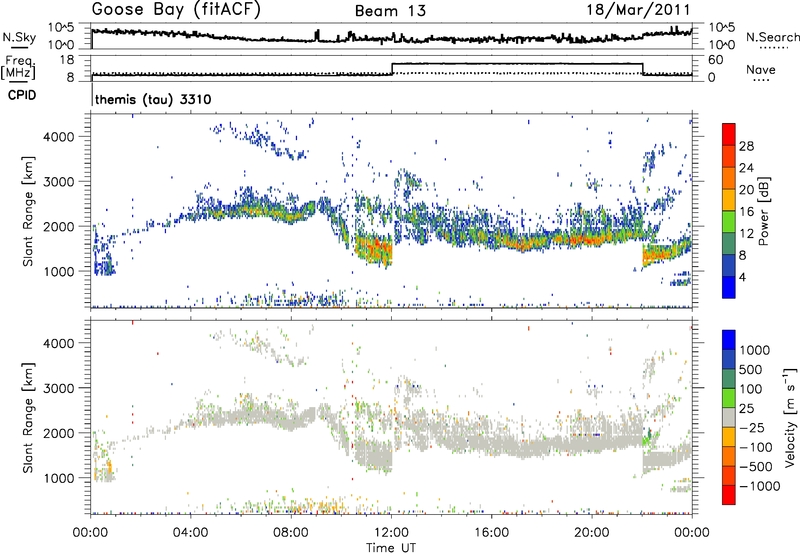Click the 'Power [dB]' colorbar title
The height and width of the screenshot is (554, 800).
(x=764, y=211)
